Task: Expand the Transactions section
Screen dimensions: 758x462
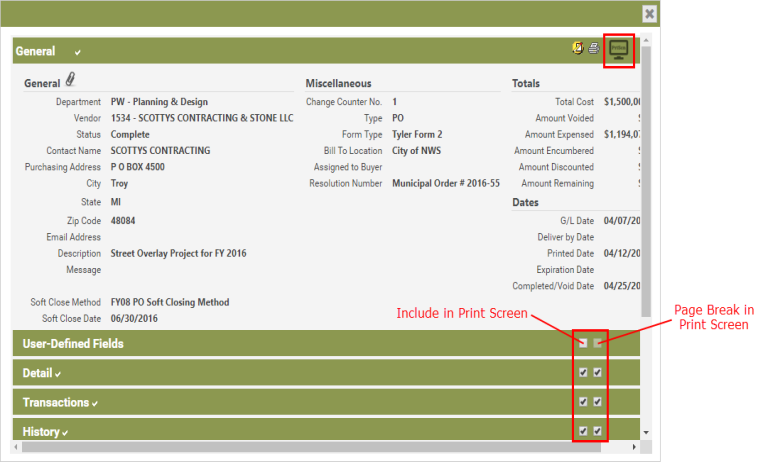Action: (x=55, y=402)
